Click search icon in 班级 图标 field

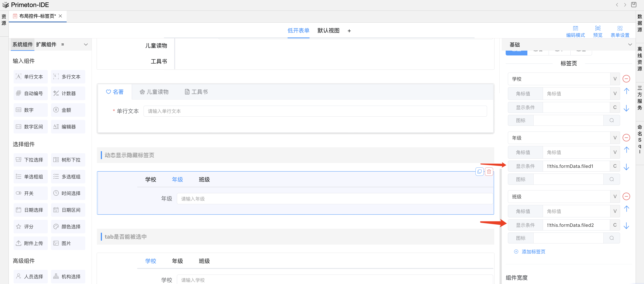(x=612, y=238)
